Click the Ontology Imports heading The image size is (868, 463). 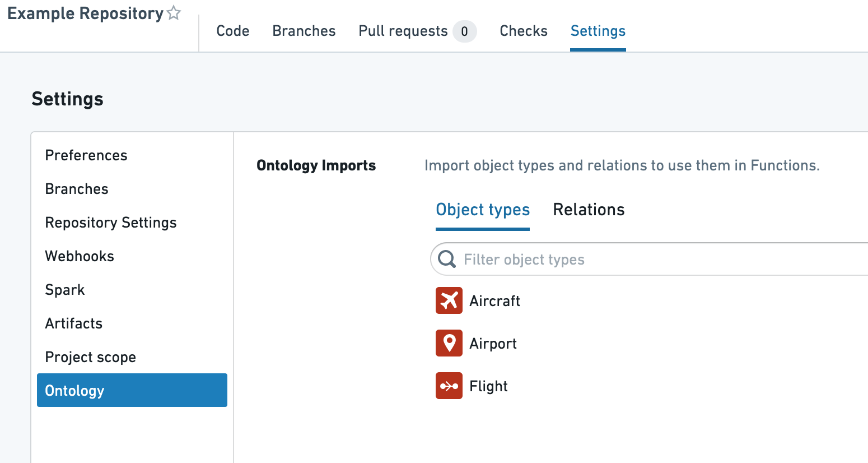pyautogui.click(x=316, y=165)
